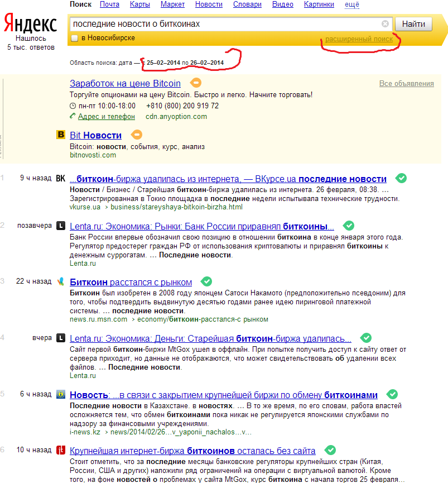Open расширенный поиск link
The image size is (448, 483).
[x=359, y=39]
